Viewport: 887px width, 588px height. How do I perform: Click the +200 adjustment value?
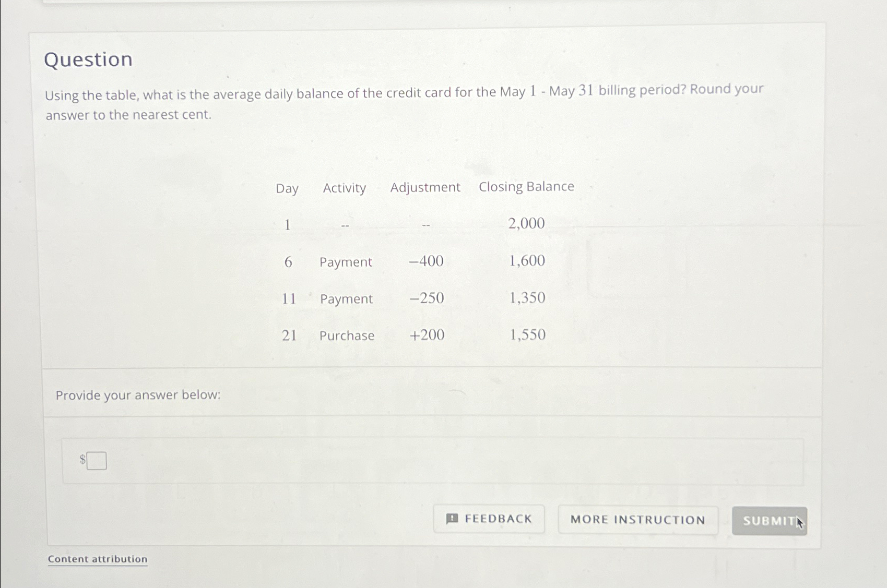(x=426, y=335)
